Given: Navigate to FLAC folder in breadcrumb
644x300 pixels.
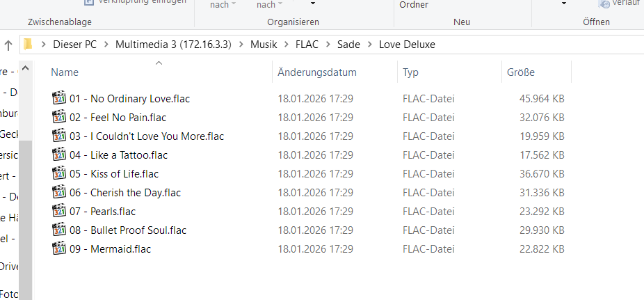Looking at the screenshot, I should pyautogui.click(x=305, y=45).
